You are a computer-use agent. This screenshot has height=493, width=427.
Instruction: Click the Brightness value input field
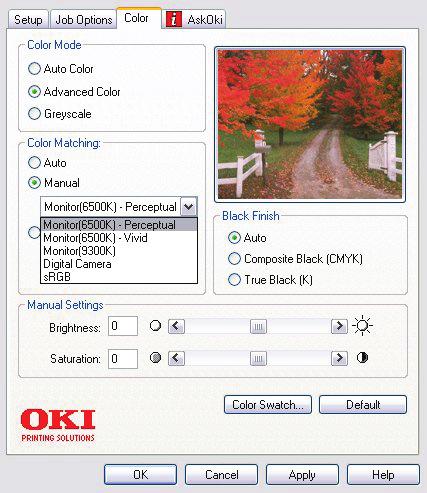[123, 326]
